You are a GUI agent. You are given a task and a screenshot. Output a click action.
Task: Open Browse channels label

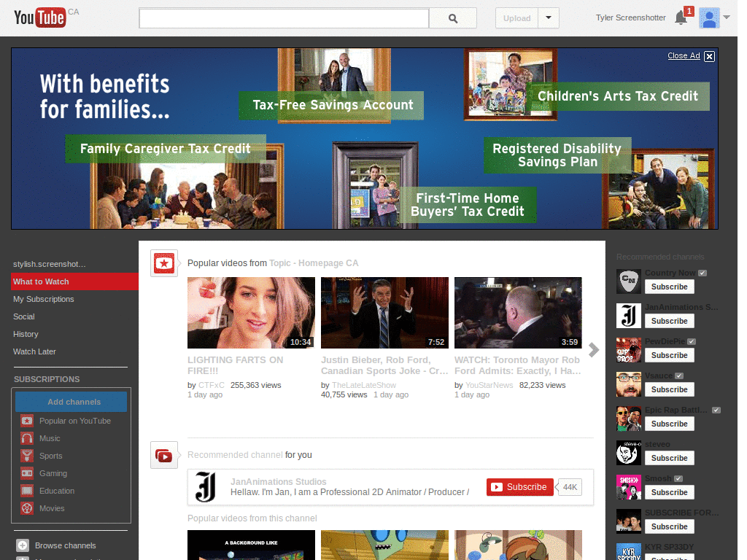[x=65, y=545]
